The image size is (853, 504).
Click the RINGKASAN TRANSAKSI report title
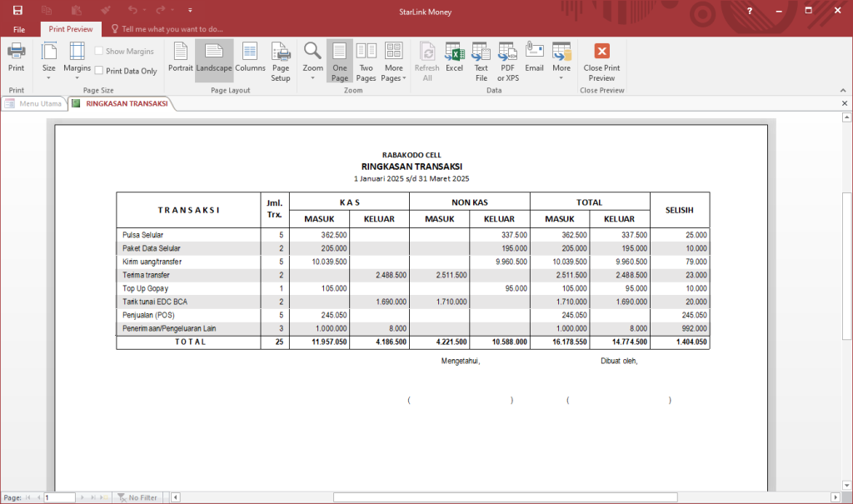[412, 167]
